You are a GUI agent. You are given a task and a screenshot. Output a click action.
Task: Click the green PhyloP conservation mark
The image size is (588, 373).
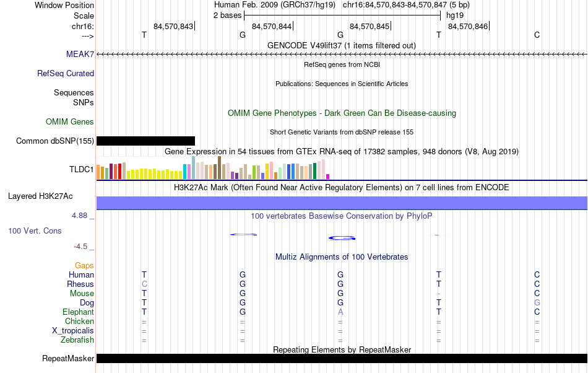coord(437,235)
